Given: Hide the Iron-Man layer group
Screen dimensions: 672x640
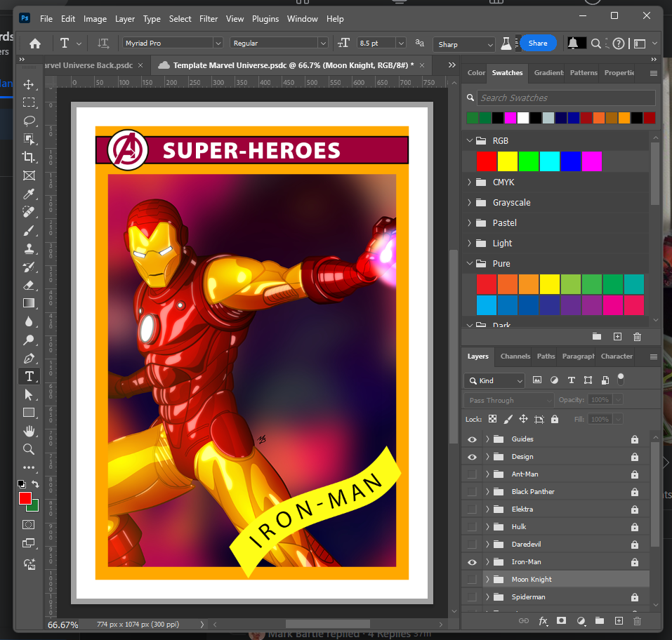Looking at the screenshot, I should point(472,563).
